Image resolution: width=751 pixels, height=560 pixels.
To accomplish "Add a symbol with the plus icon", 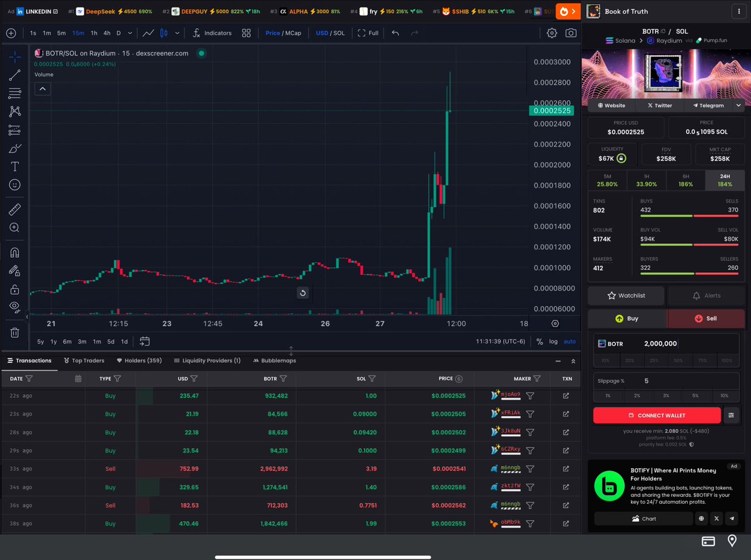I will pos(11,33).
